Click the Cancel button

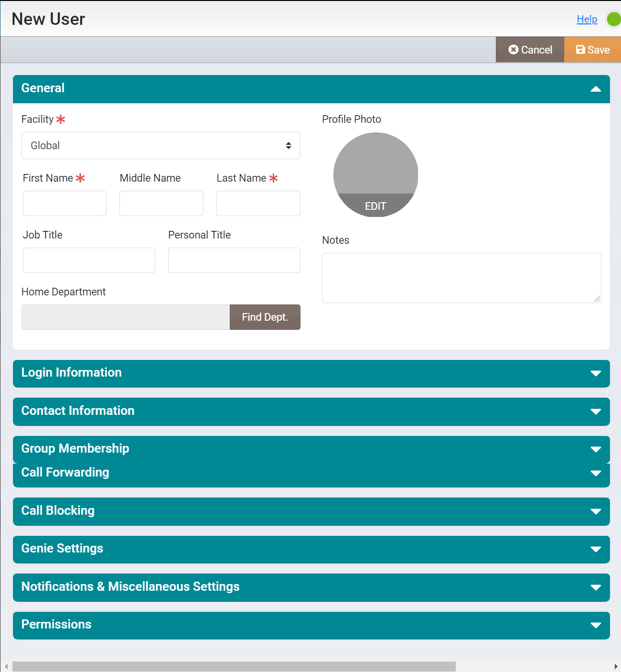coord(530,50)
